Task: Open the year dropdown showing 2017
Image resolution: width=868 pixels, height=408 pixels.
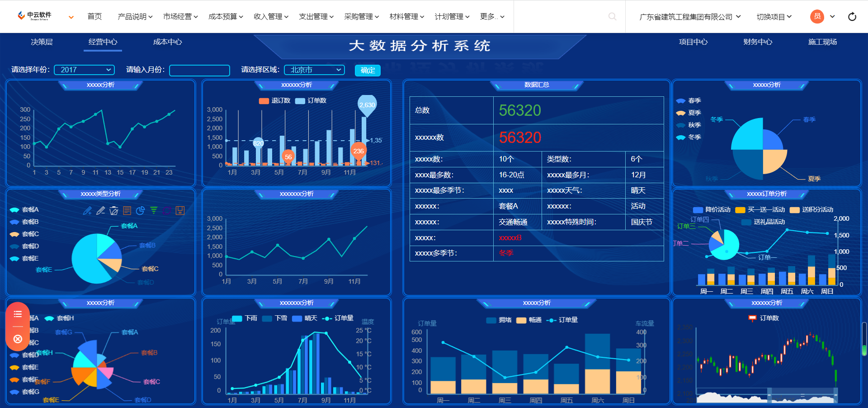Action: [84, 70]
